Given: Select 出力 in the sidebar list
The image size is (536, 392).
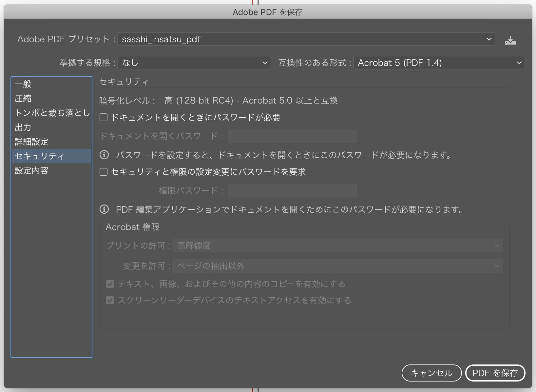Looking at the screenshot, I should coord(51,127).
